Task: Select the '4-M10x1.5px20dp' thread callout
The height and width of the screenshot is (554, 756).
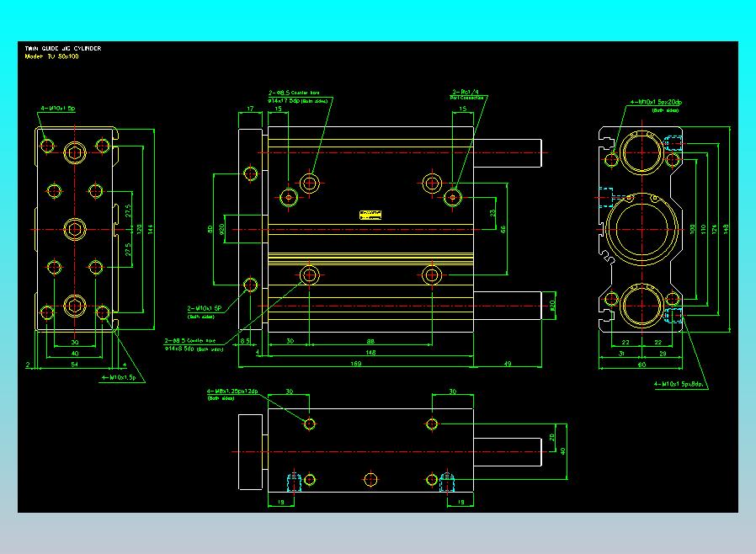Action: tap(656, 102)
